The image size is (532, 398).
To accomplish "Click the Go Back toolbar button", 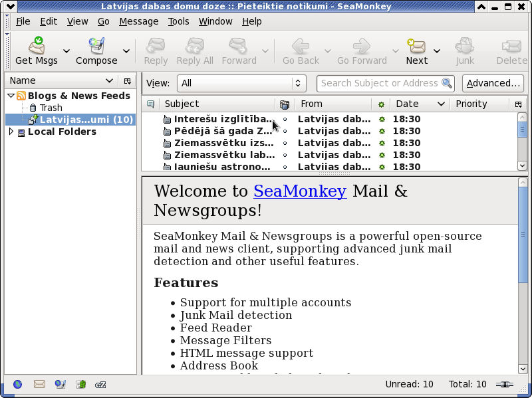I will [x=301, y=51].
